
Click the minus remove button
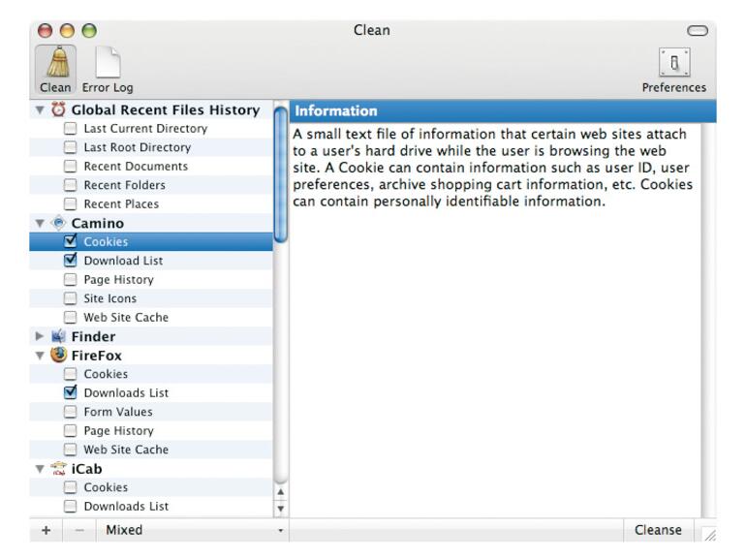tap(79, 530)
